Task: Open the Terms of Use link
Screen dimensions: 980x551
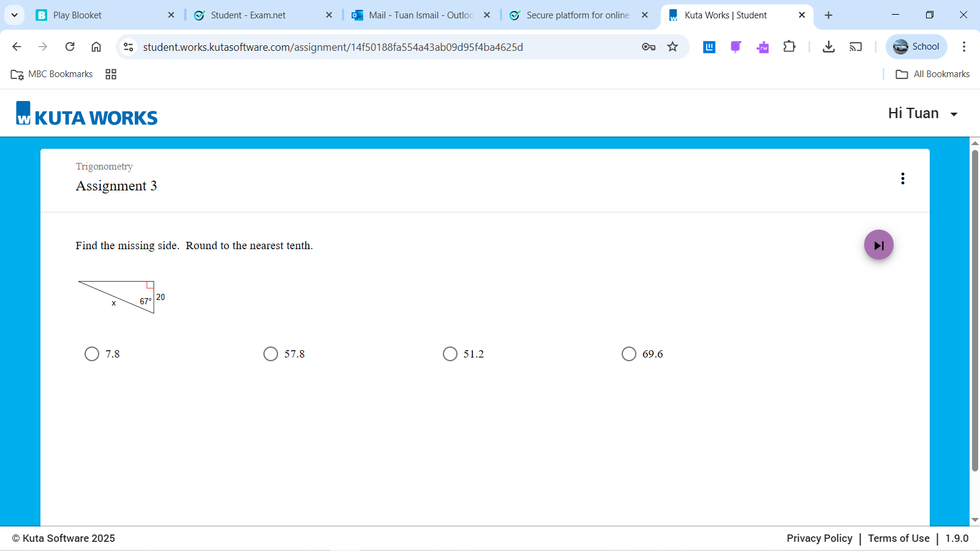Action: (x=898, y=538)
